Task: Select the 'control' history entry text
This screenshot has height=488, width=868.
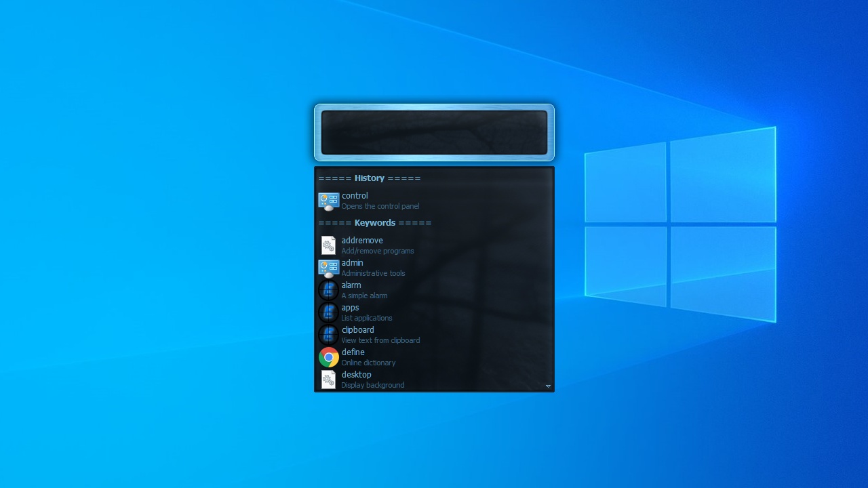Action: pyautogui.click(x=355, y=196)
